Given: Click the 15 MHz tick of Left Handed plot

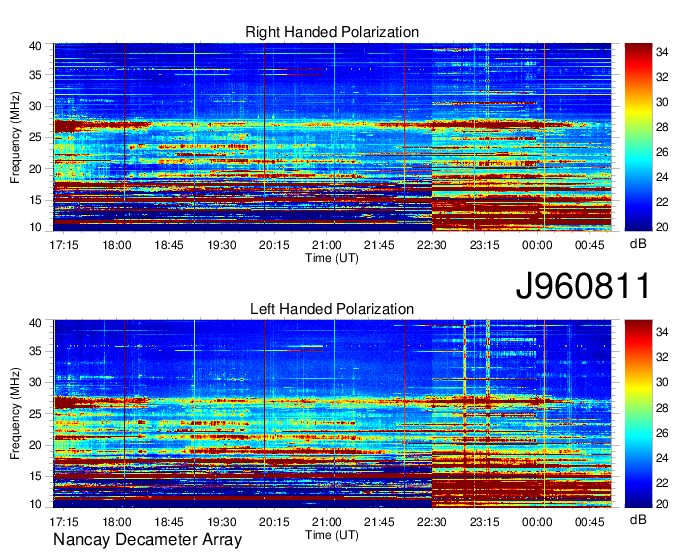Looking at the screenshot, I should [35, 477].
